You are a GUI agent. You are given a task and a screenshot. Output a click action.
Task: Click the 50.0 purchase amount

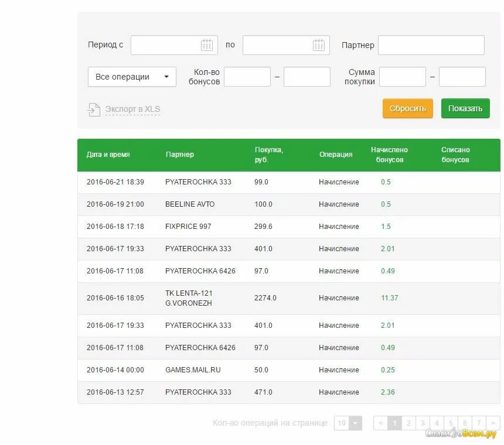261,370
